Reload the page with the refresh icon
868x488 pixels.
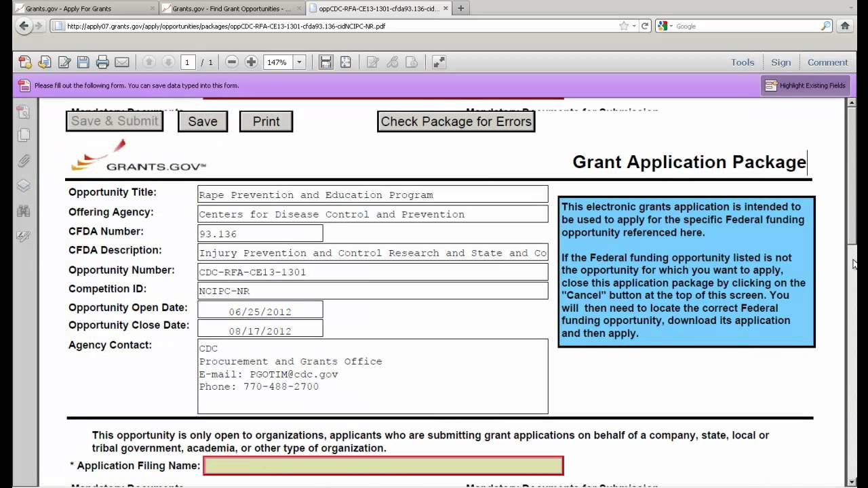(645, 26)
